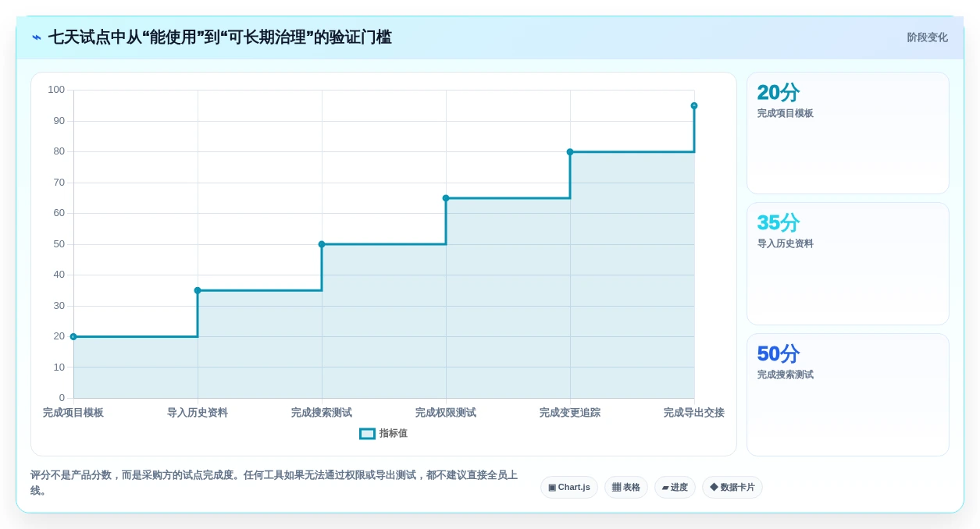980x529 pixels.
Task: Click the 35分 score text
Action: point(778,223)
